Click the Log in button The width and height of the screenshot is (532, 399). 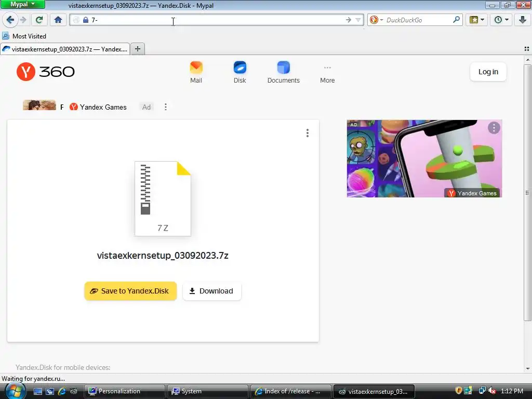pyautogui.click(x=488, y=72)
